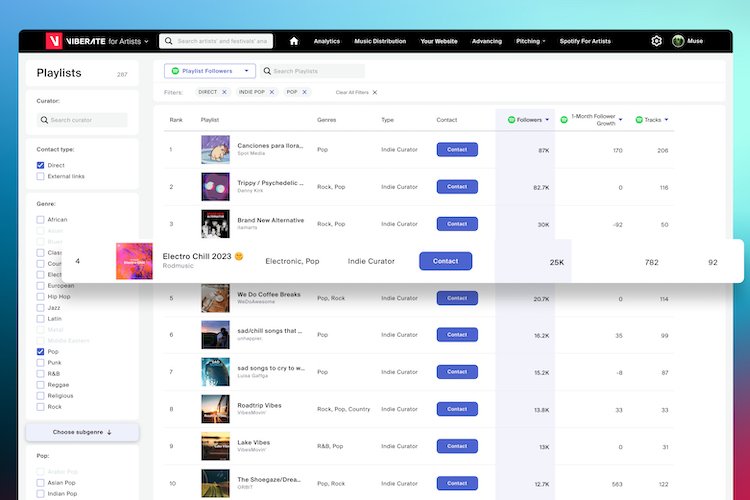Screen dimensions: 750x500
Task: Open Spotify For Artists page
Action: tap(585, 41)
